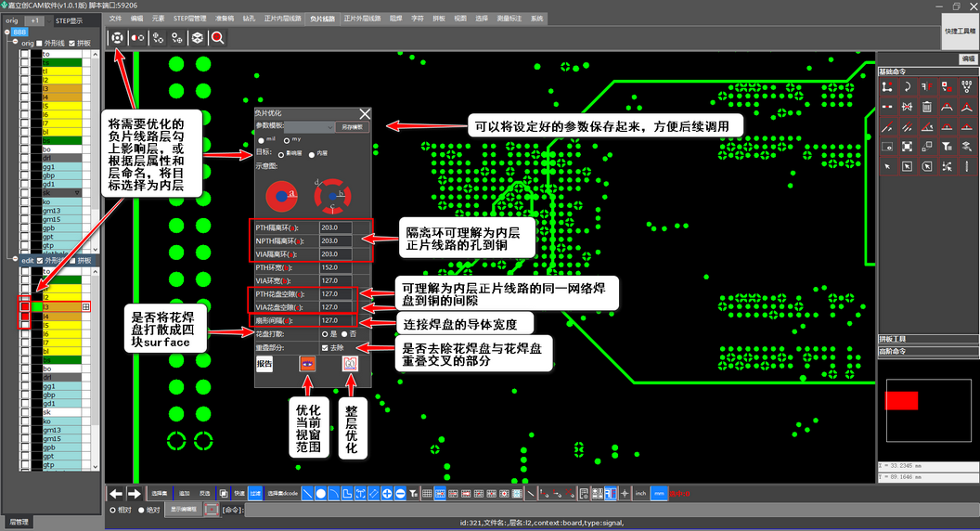Screen dimensions: 980x531
Task: Click the PTH隔离环 value field
Action: 336,227
